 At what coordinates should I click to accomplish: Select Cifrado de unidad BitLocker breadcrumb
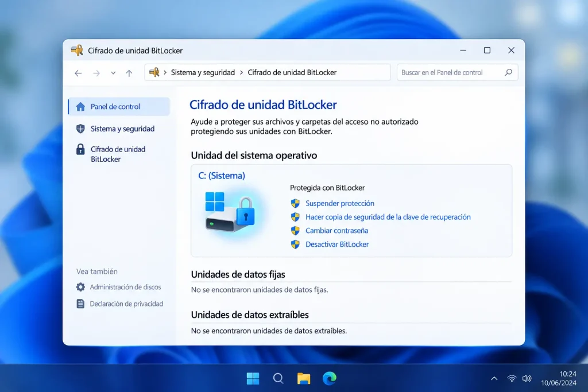(292, 72)
